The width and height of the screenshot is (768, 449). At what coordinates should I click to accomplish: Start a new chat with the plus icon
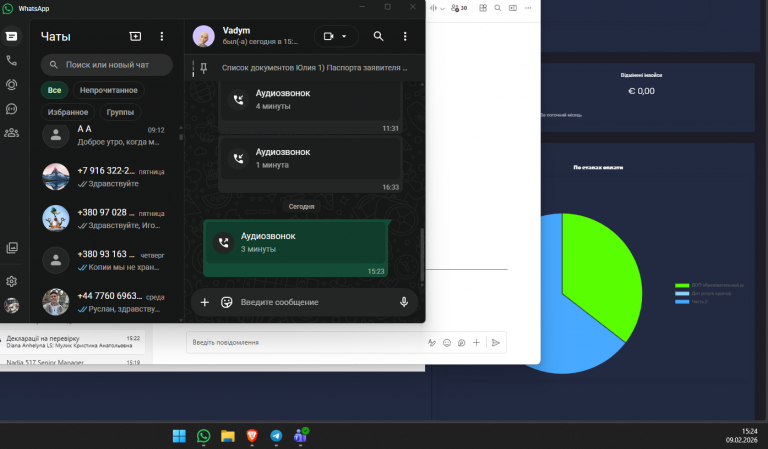click(135, 36)
